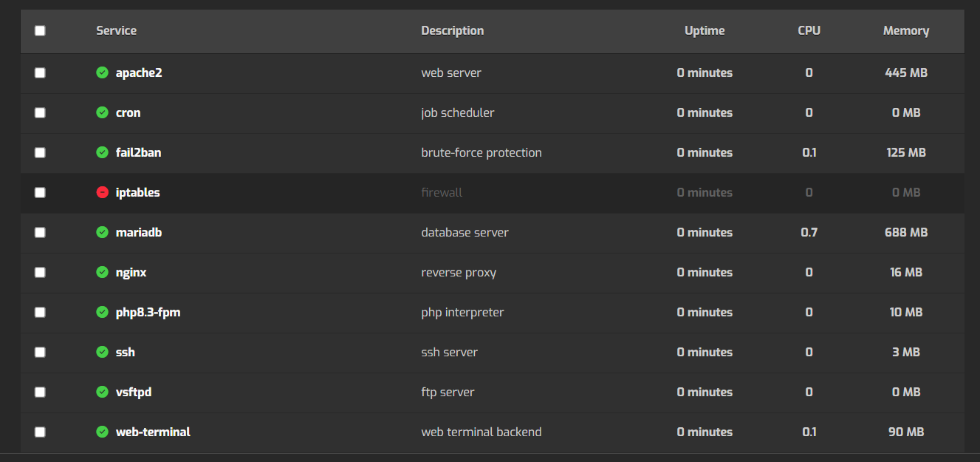Screen dimensions: 980x462
Task: Click the 'ssh server' description text
Action: (450, 352)
